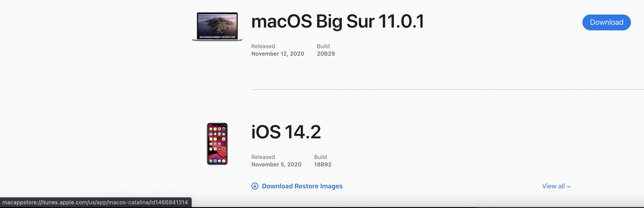644x208 pixels.
Task: Click the November 12, 2020 release date
Action: pyautogui.click(x=278, y=54)
